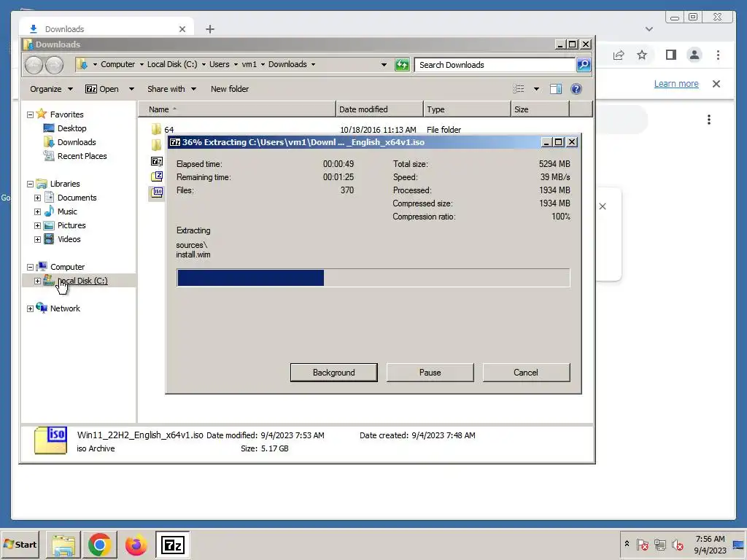Viewport: 747px width, 560px height.
Task: Expand the Music library node
Action: 37,211
